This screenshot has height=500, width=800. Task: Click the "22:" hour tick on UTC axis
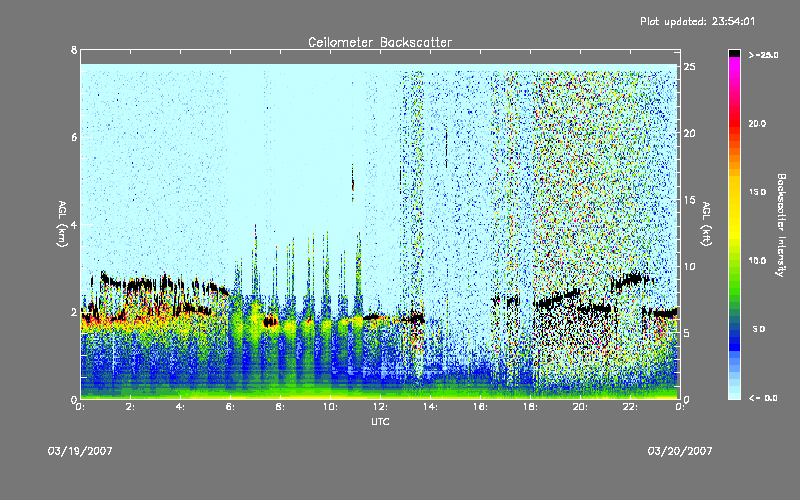click(630, 407)
